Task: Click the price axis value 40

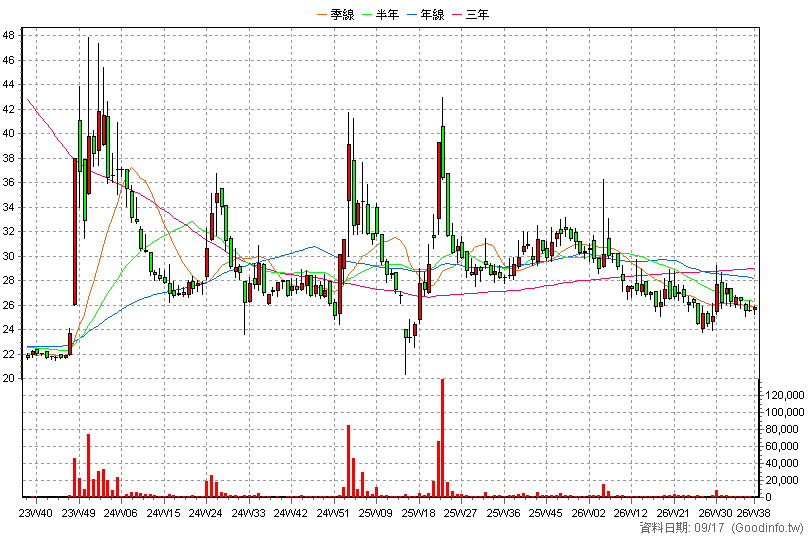Action: point(8,133)
